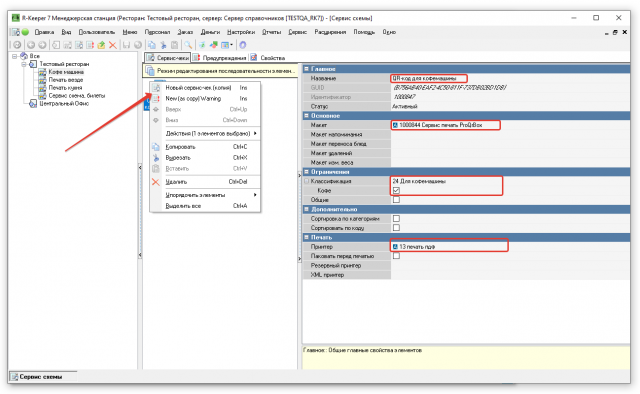Click the green status circle in the menu bar
The width and height of the screenshot is (640, 394).
25,32
